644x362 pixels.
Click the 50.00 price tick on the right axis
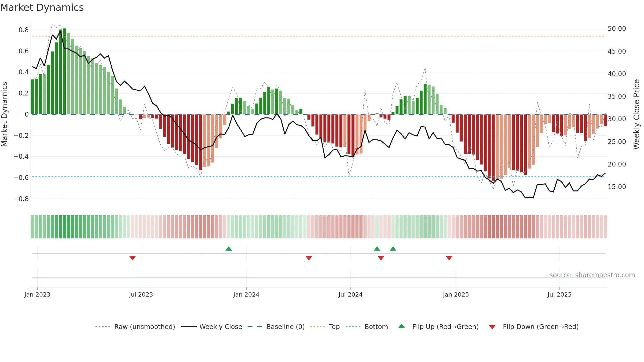pos(617,28)
